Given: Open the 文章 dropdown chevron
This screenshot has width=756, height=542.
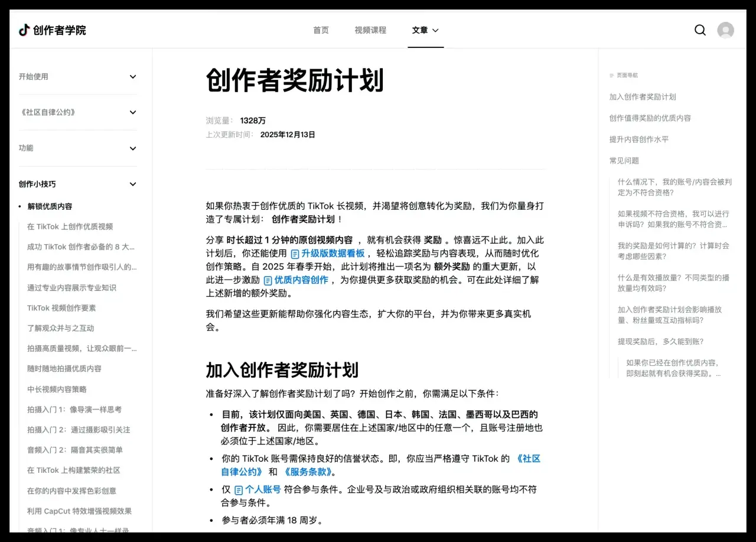Looking at the screenshot, I should tap(436, 30).
